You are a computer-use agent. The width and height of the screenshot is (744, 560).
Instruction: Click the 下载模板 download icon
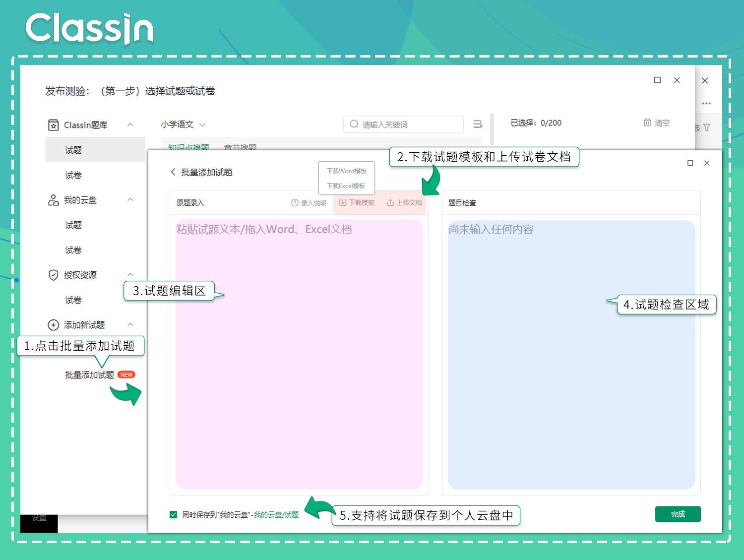point(343,202)
